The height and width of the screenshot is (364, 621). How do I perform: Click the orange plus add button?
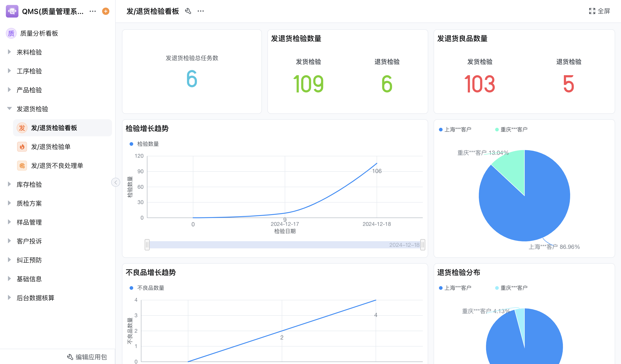point(106,11)
